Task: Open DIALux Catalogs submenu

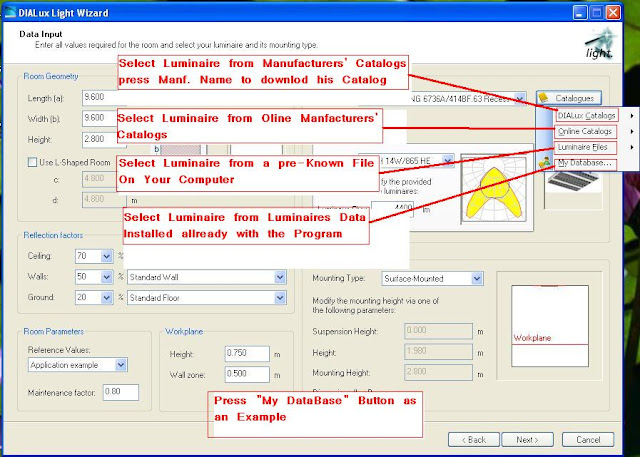Action: pyautogui.click(x=587, y=116)
